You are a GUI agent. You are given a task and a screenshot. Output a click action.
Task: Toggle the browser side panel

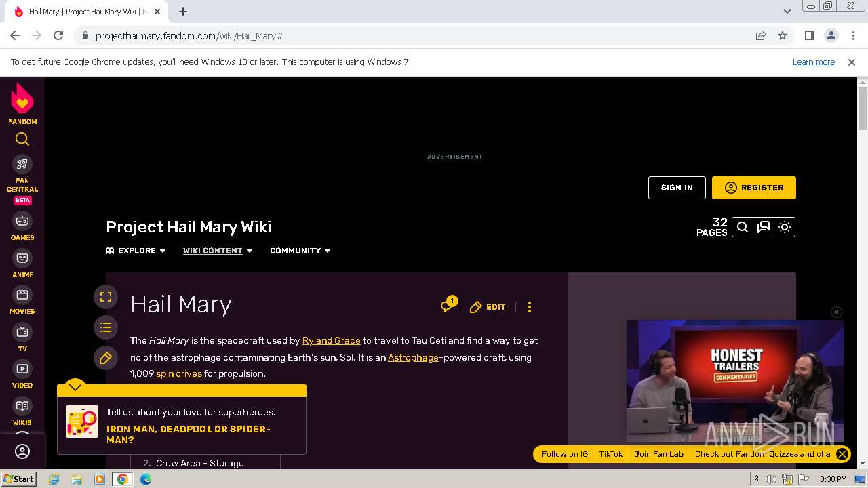810,35
